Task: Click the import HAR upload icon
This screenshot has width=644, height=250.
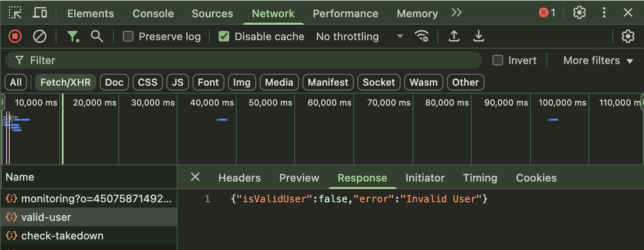Action: click(454, 36)
